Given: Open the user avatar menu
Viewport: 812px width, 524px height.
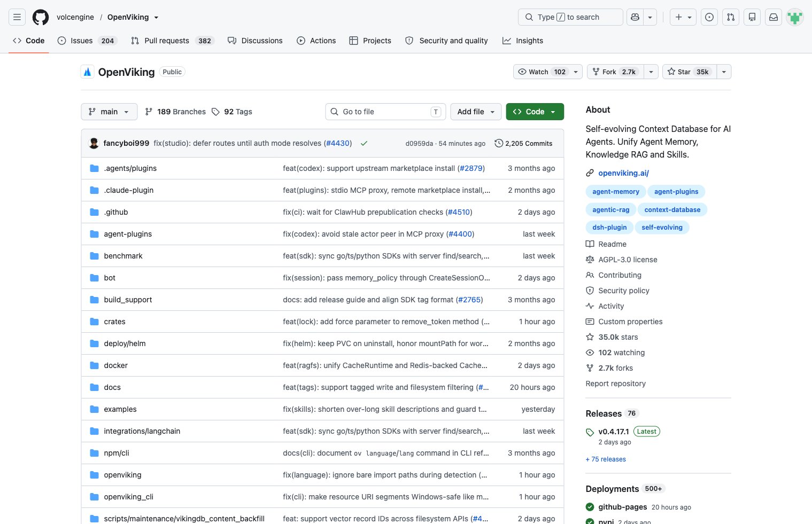Looking at the screenshot, I should pos(795,17).
